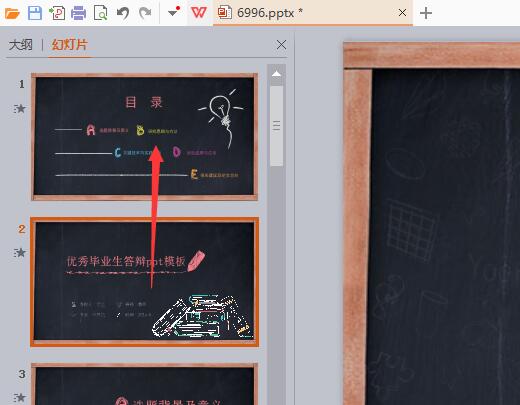The image size is (520, 405).
Task: Print the document using the printer icon
Action: tap(79, 13)
